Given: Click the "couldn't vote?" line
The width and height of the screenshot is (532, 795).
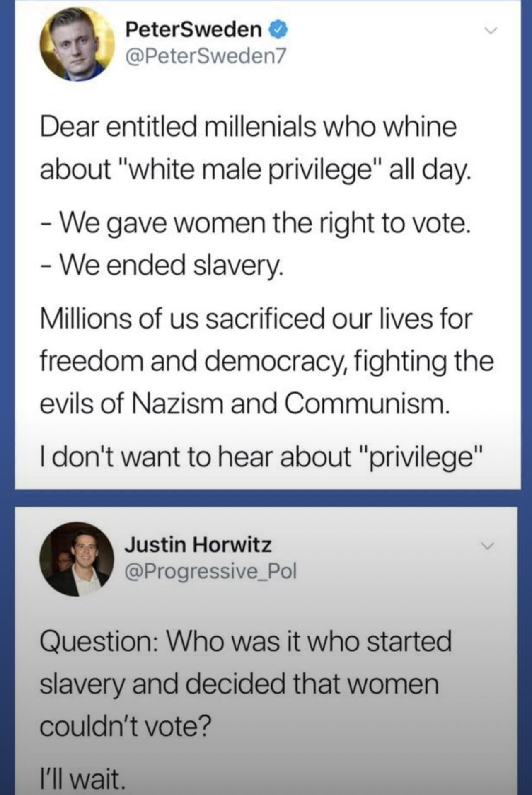Looking at the screenshot, I should 126,725.
